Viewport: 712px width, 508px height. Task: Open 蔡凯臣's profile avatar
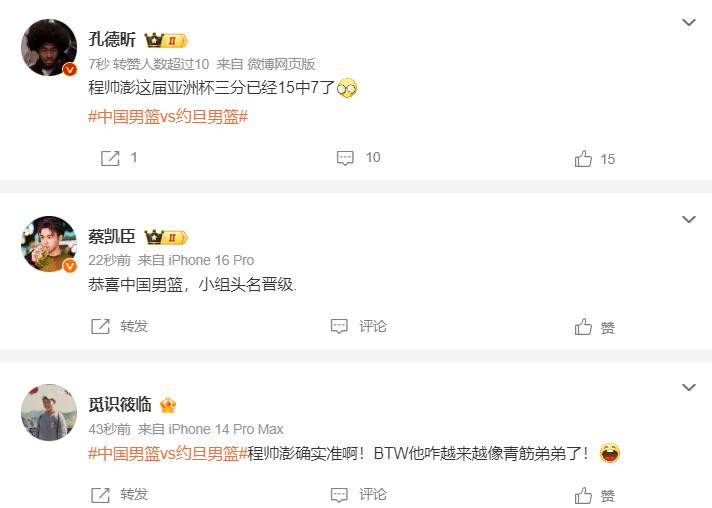(x=49, y=244)
